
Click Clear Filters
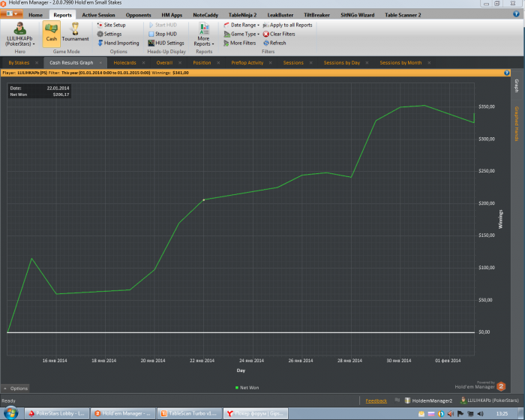[282, 34]
